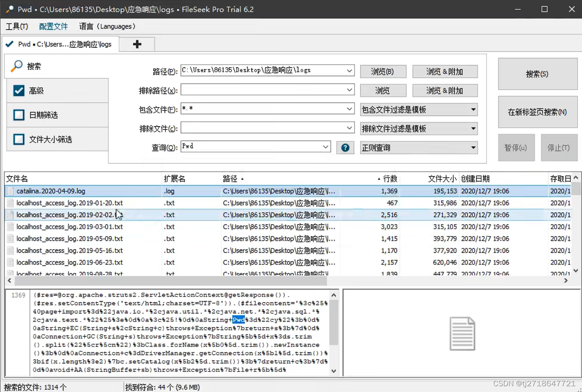
Task: Enable the 日期筛选 date filter checkbox
Action: click(x=19, y=115)
